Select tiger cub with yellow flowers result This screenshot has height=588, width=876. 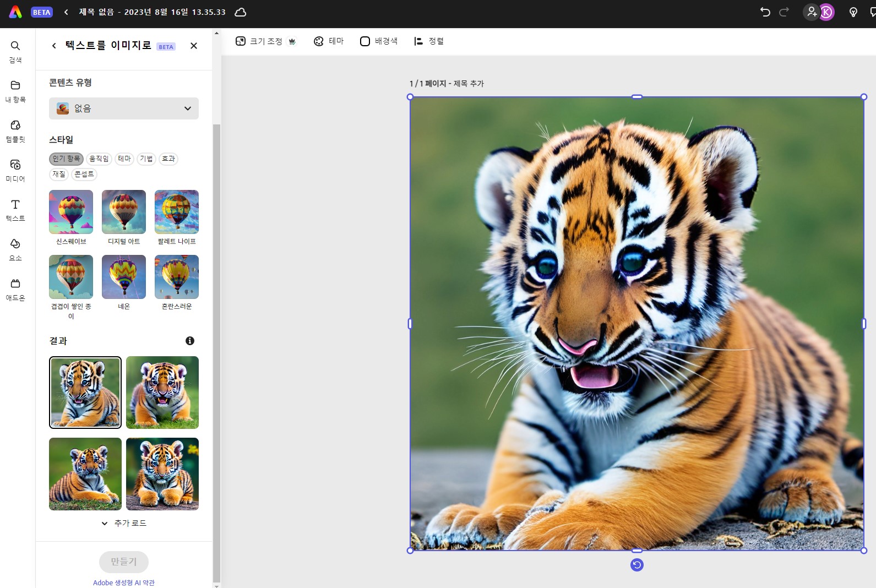click(x=162, y=474)
